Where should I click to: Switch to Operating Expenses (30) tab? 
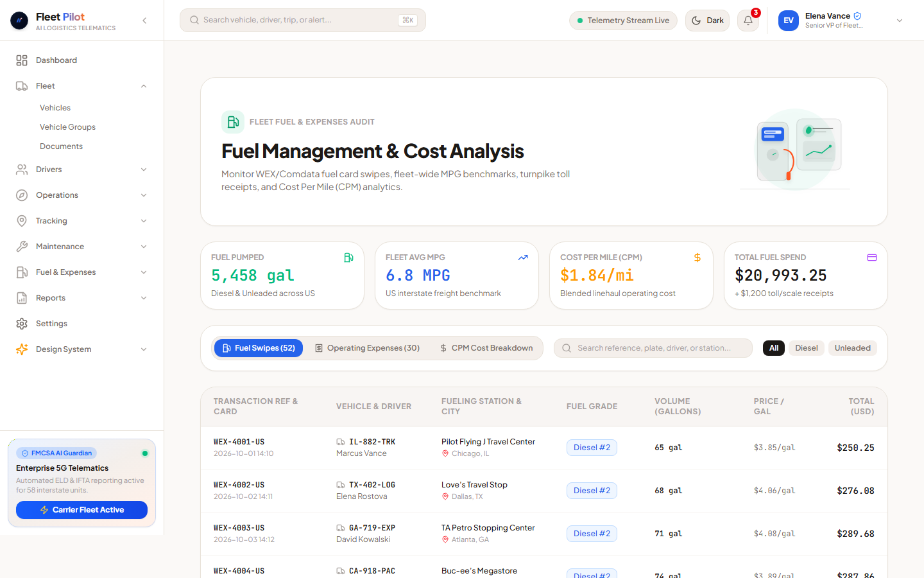[x=367, y=348]
